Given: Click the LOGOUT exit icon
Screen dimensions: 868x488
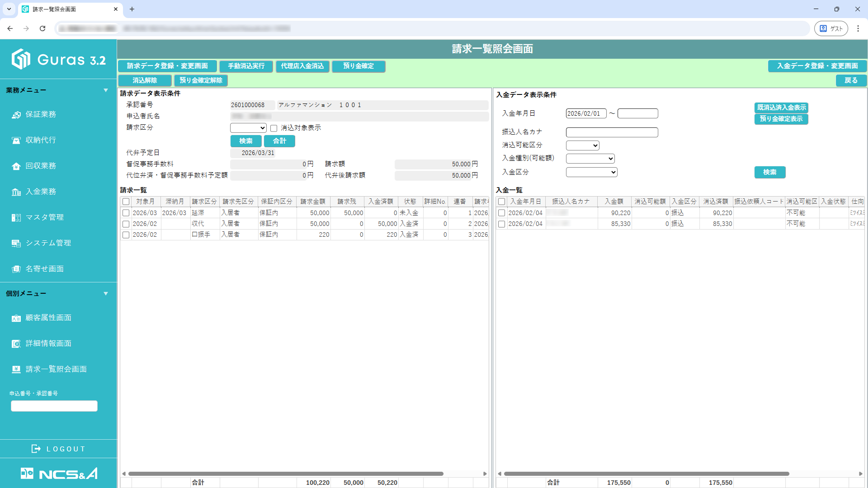Looking at the screenshot, I should tap(36, 449).
